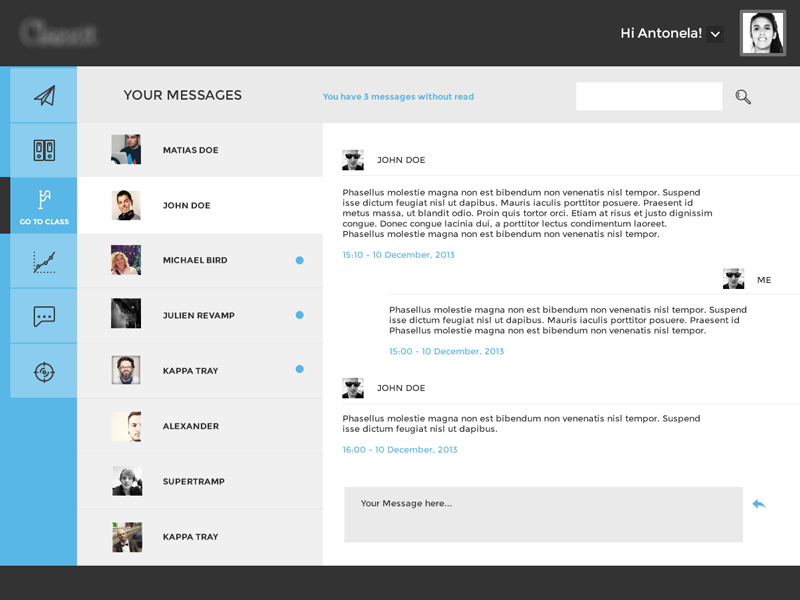Toggle Julien Revamp's unread indicator

click(x=300, y=314)
